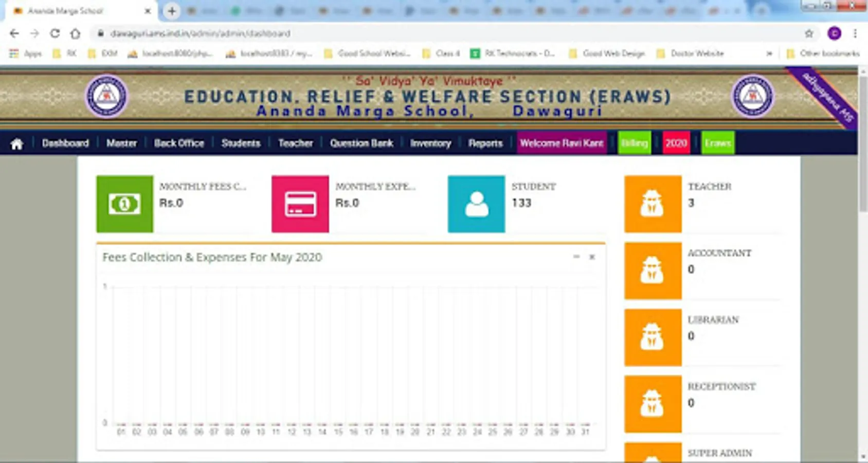Reload the page with refresh icon
The image size is (868, 463).
click(55, 33)
